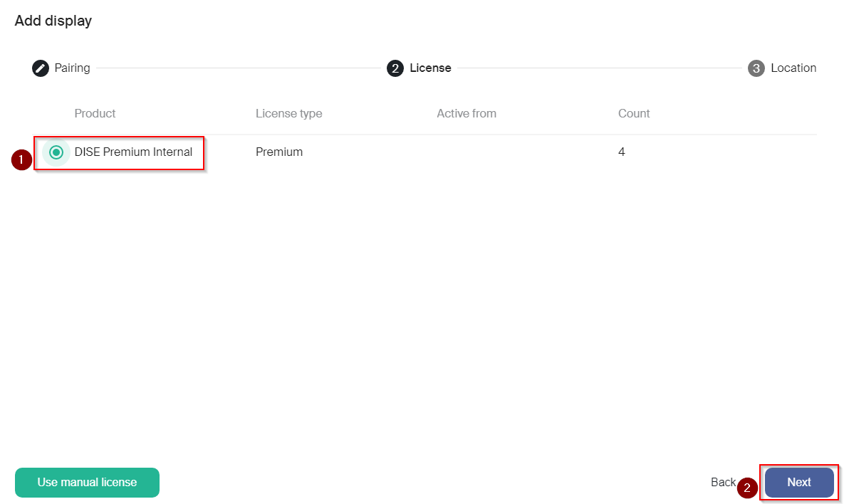Screen dimensions: 849x504
Task: Select the License step label
Action: click(430, 68)
